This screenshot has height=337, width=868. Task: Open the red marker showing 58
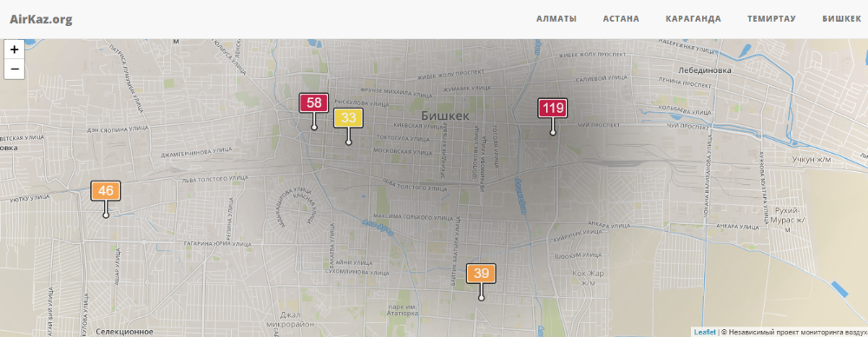coord(314,103)
